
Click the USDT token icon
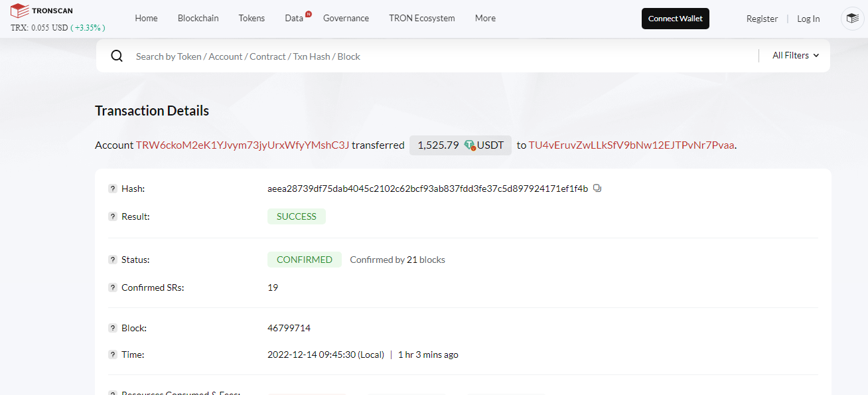470,145
